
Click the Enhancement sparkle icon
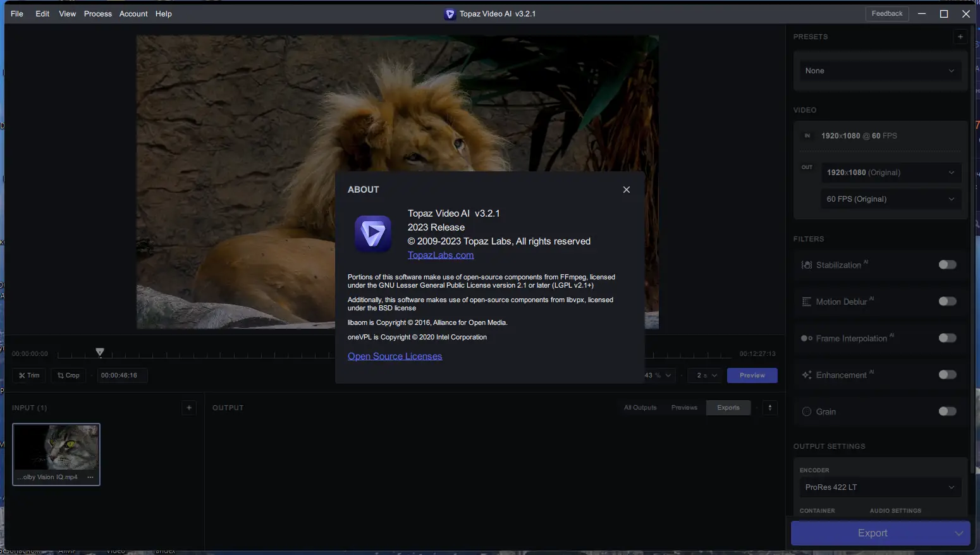pos(807,375)
